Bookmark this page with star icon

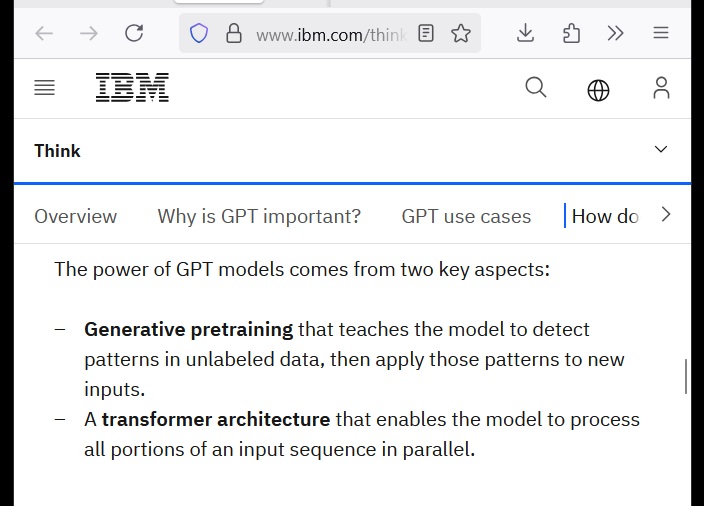pyautogui.click(x=461, y=34)
